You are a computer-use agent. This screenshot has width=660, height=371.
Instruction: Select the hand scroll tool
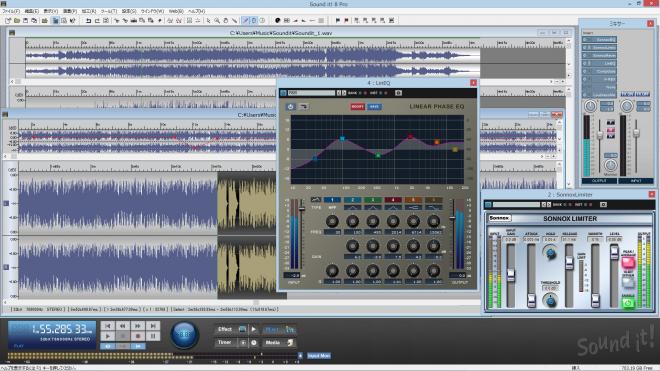[x=226, y=20]
